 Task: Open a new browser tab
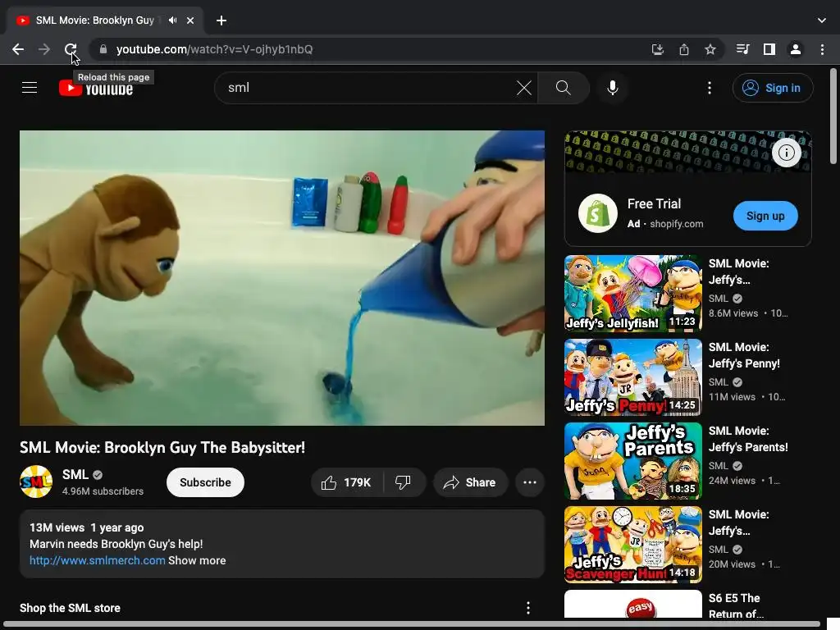click(x=221, y=21)
